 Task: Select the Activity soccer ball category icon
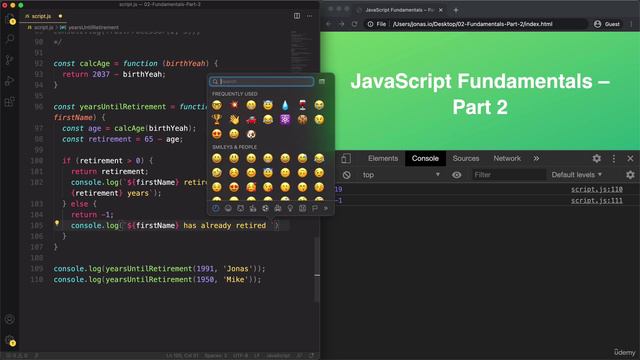point(265,209)
